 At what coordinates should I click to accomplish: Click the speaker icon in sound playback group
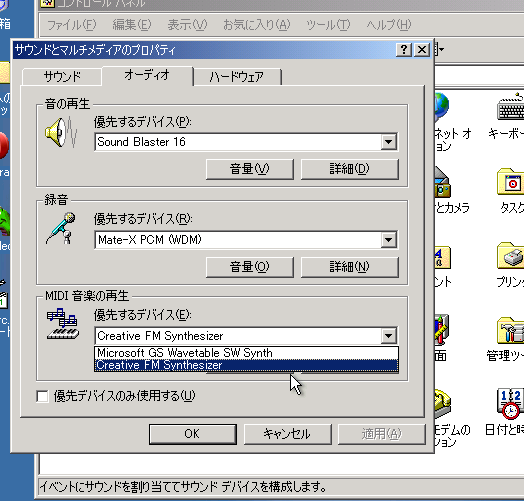(61, 133)
